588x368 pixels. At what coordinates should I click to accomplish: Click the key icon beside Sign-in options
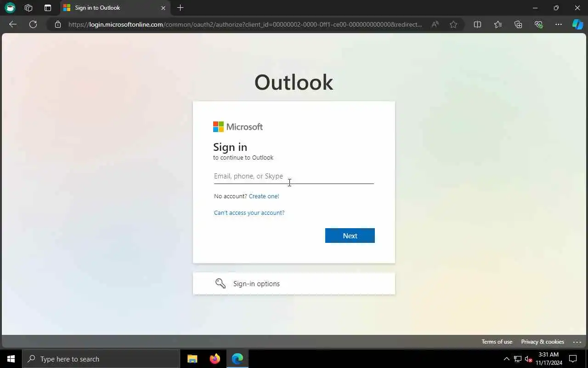point(220,283)
